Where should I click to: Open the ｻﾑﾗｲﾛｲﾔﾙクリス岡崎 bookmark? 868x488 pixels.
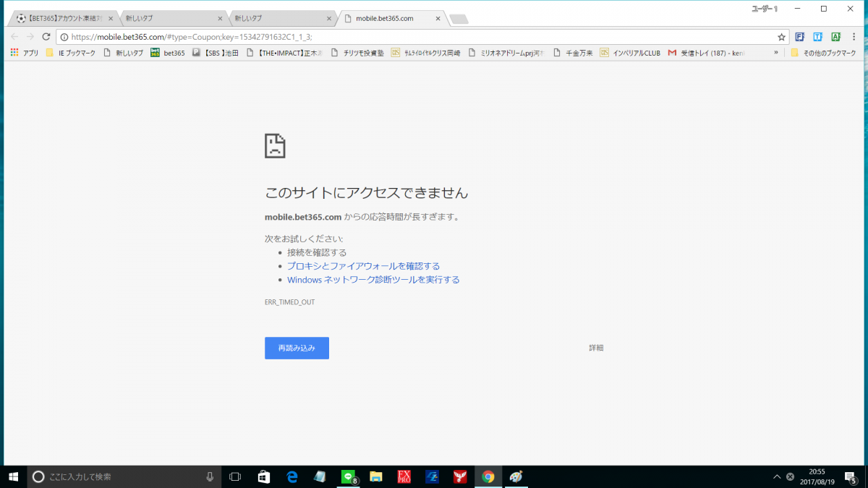[x=426, y=53]
